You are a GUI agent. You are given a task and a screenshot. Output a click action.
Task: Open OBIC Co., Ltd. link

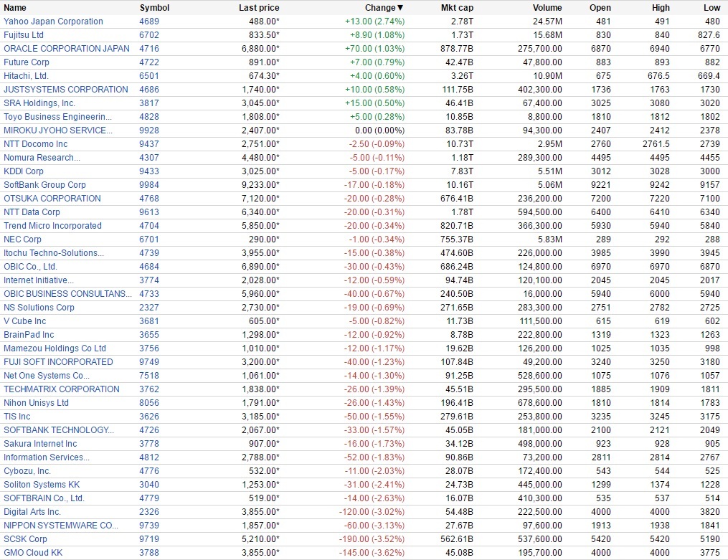coord(30,267)
